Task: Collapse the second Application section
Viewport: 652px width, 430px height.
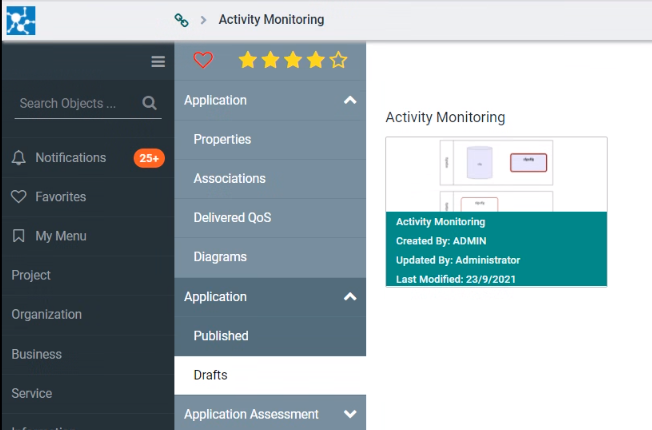Action: [x=350, y=297]
